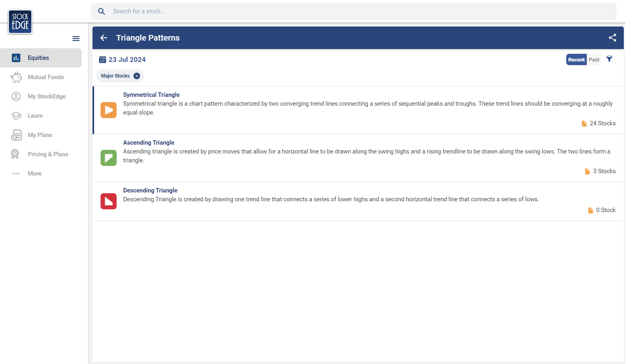
Task: Select the Recent toggle
Action: [576, 59]
